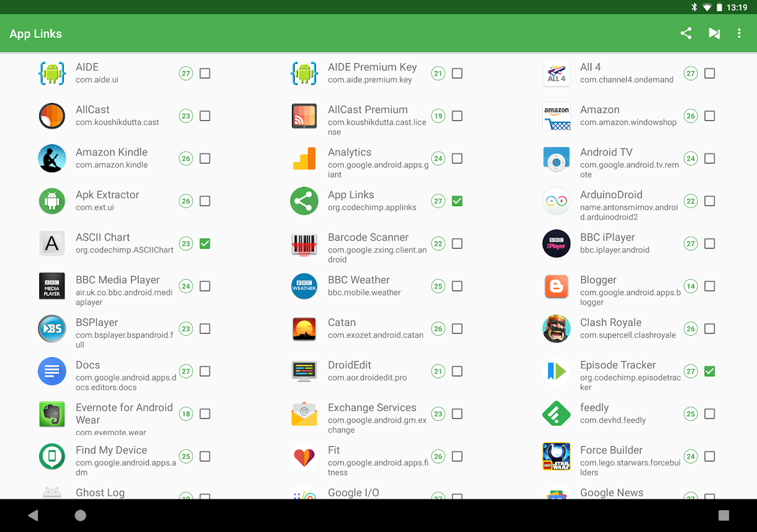Screen dimensions: 757x532
Task: Select the BBC iPlayer app name
Action: click(607, 237)
